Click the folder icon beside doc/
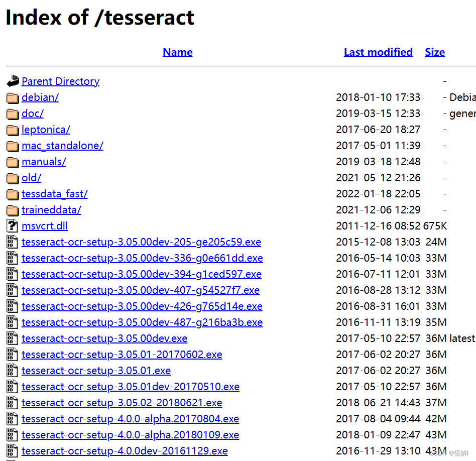The image size is (476, 461). click(x=13, y=114)
